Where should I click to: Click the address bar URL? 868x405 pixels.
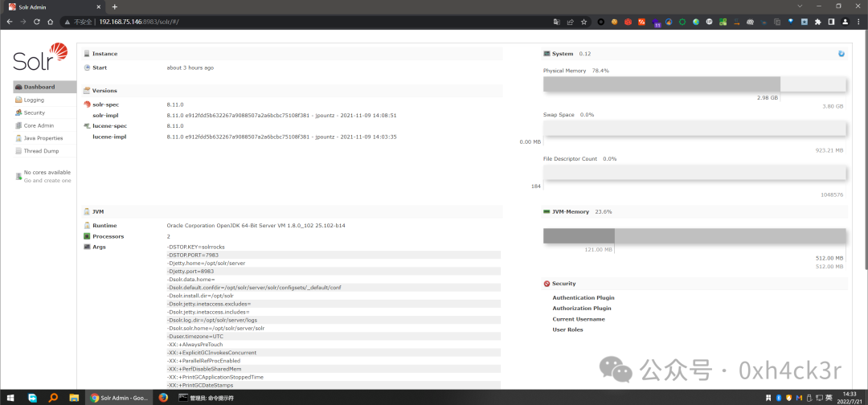click(139, 22)
